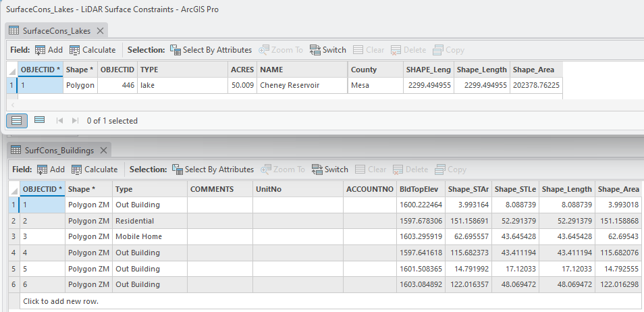
Task: Click Copy in SurfCons_Buildings table toolbar
Action: (450, 170)
